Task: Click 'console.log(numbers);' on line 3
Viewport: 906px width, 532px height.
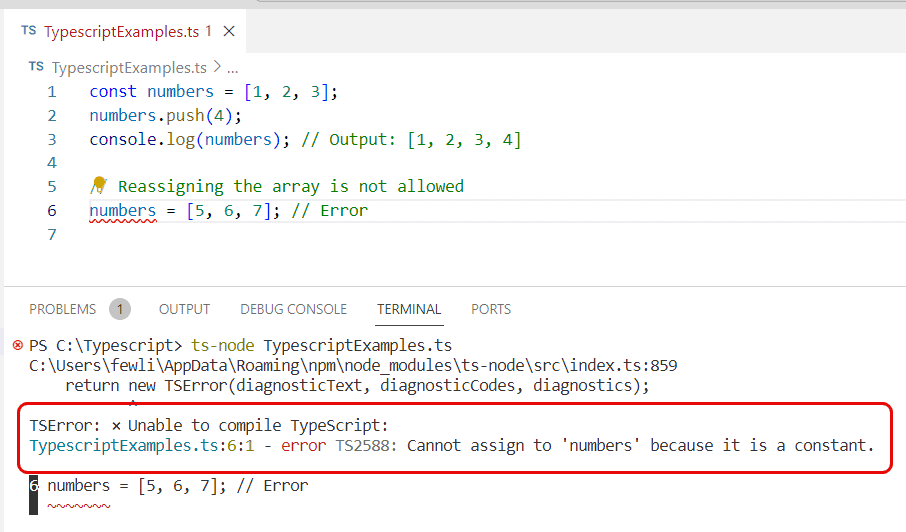Action: click(190, 139)
